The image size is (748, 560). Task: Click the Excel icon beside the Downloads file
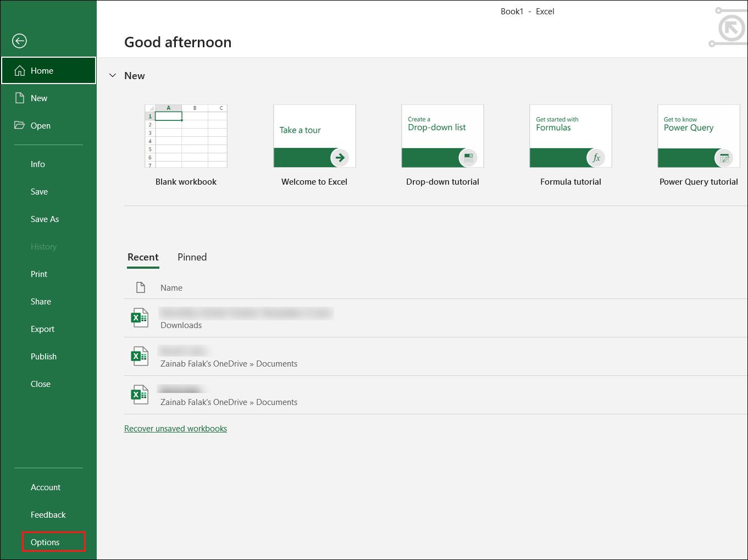pos(139,318)
